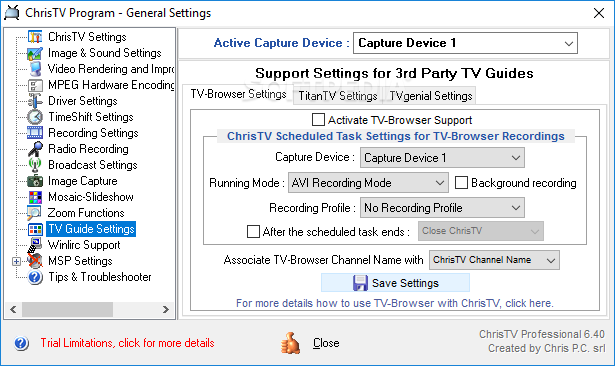Open the ChrisTV Channel Name dropdown
The height and width of the screenshot is (366, 615).
[494, 260]
